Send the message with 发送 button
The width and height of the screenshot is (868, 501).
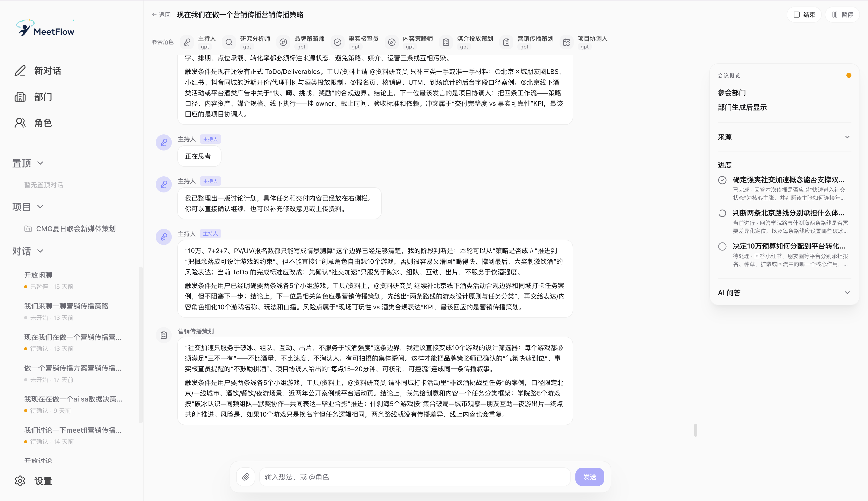(x=589, y=477)
